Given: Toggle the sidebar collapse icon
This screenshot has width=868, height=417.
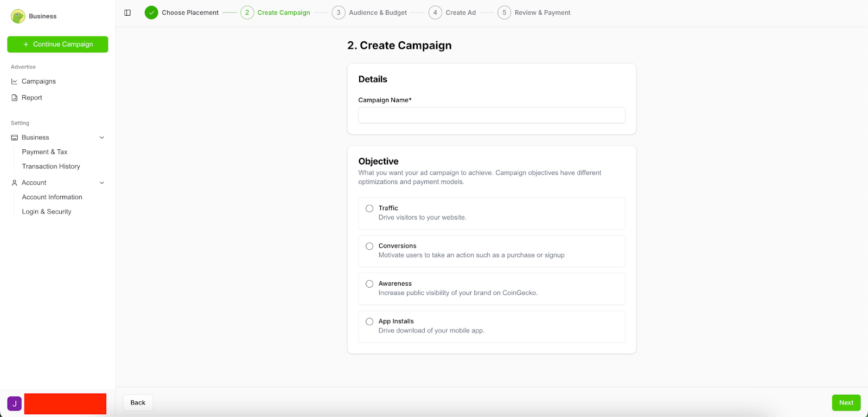Looking at the screenshot, I should click(127, 12).
